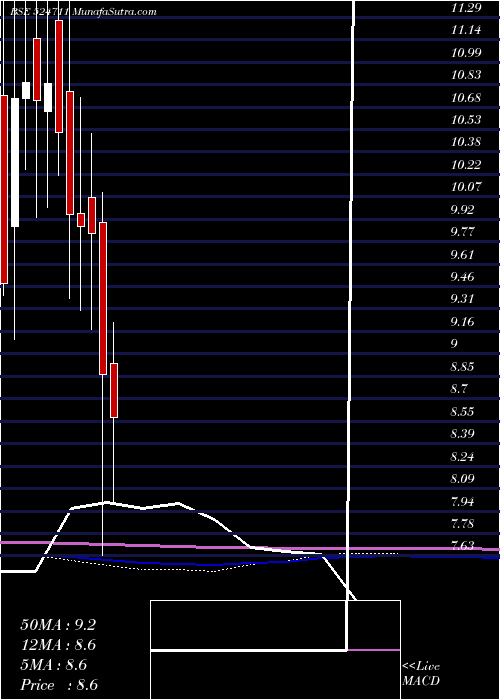Click the 9.61 price axis label
This screenshot has width=500, height=700.
(463, 254)
